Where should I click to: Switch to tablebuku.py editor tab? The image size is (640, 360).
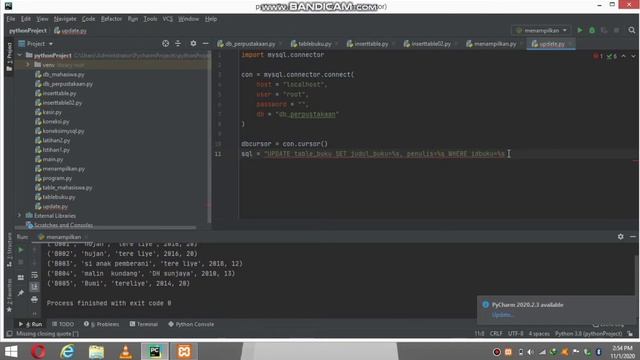coord(314,44)
